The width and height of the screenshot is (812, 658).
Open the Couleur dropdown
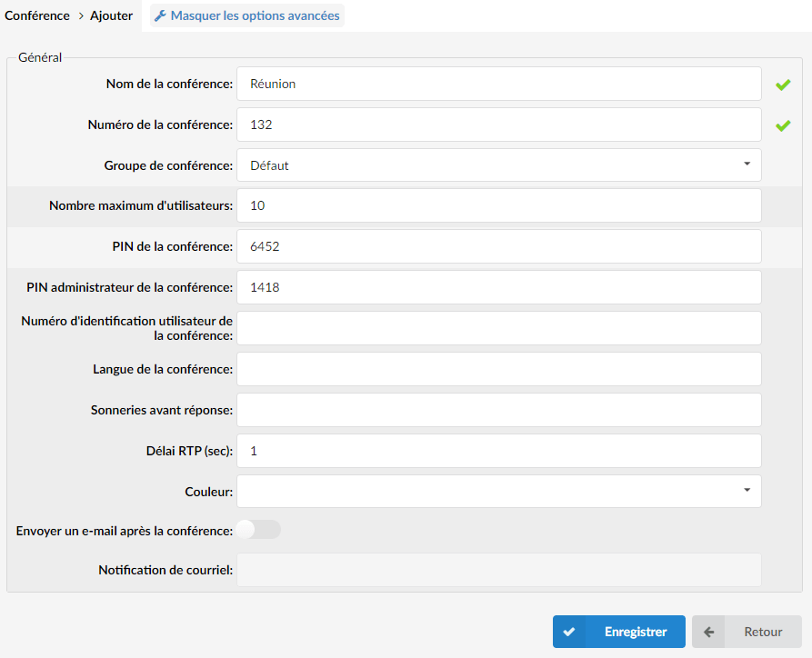(498, 492)
